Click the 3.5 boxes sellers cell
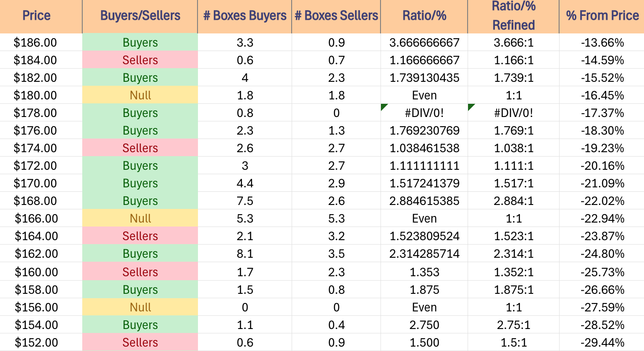 tap(336, 254)
